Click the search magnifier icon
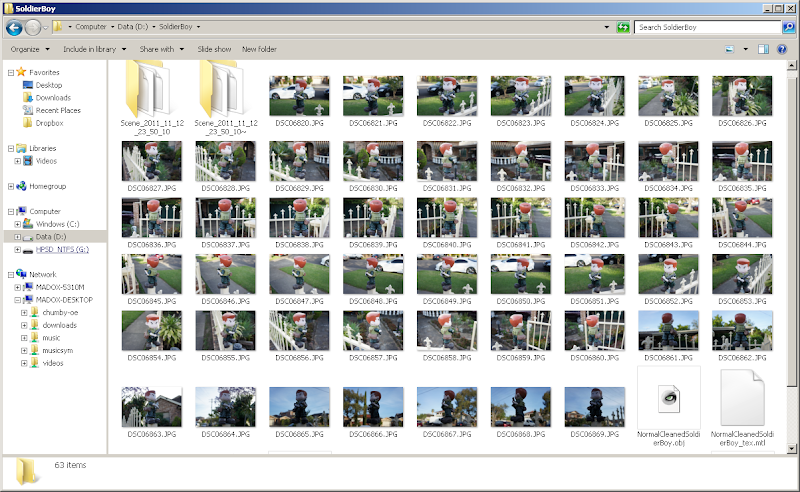The height and width of the screenshot is (492, 800). click(788, 27)
